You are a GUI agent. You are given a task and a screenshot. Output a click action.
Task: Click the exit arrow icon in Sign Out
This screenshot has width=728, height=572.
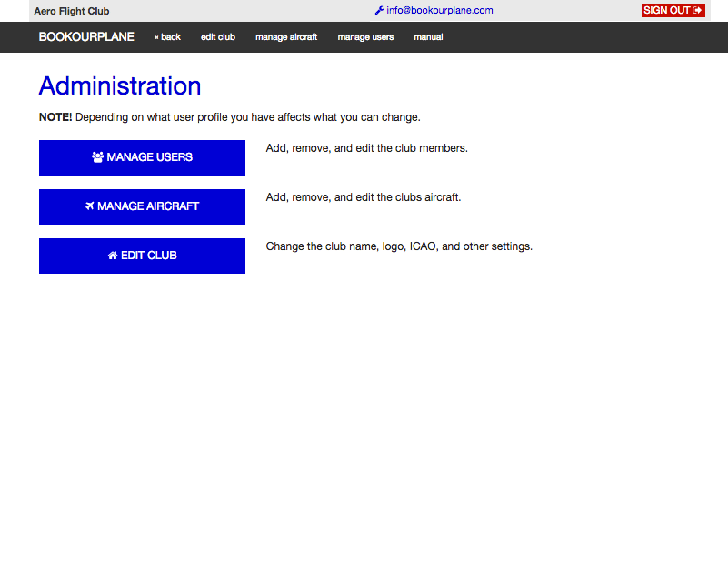point(697,10)
